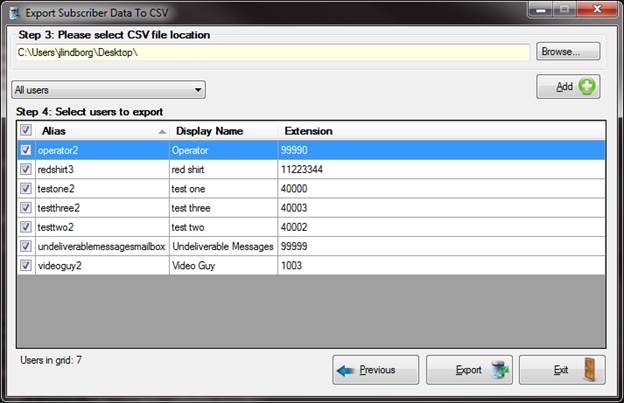The width and height of the screenshot is (624, 403).
Task: Close the Export Subscriber Data window
Action: click(x=597, y=9)
